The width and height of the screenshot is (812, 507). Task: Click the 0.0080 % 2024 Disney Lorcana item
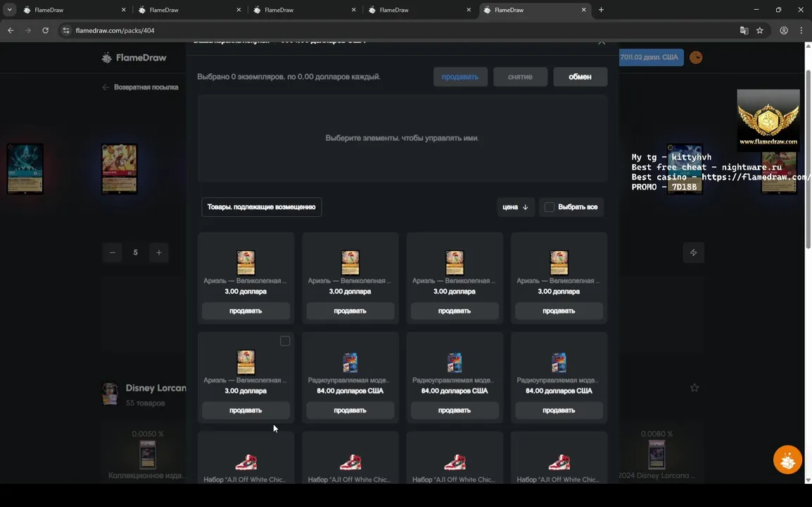[x=656, y=455]
